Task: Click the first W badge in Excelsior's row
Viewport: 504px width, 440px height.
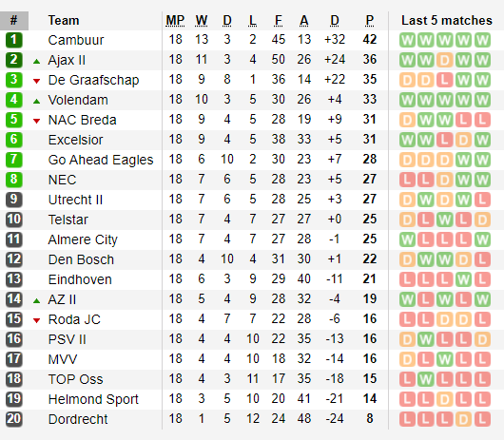Action: point(408,140)
